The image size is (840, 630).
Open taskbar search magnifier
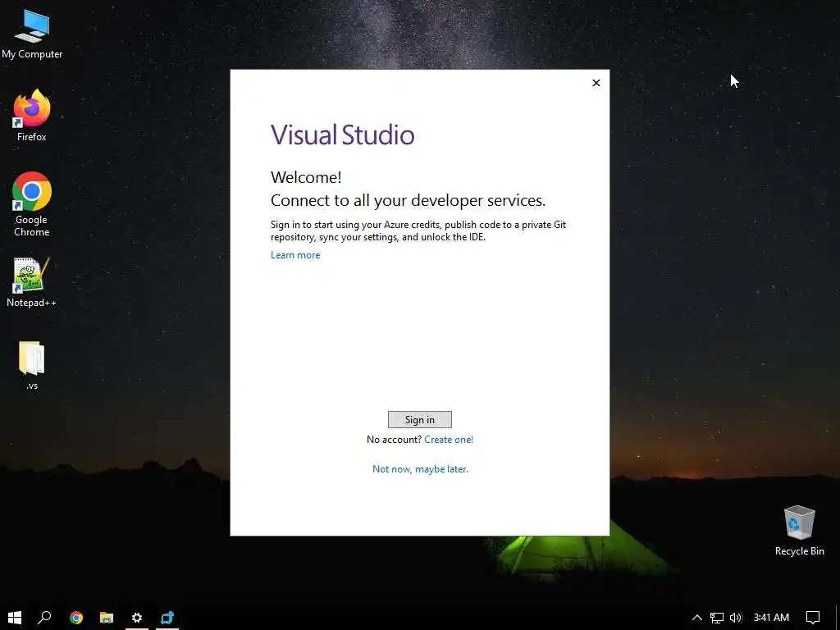(x=44, y=618)
